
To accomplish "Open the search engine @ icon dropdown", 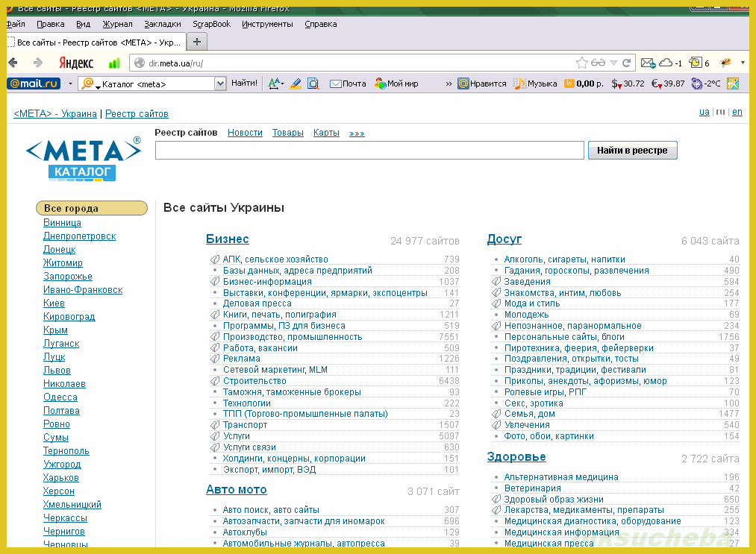I will pyautogui.click(x=90, y=84).
